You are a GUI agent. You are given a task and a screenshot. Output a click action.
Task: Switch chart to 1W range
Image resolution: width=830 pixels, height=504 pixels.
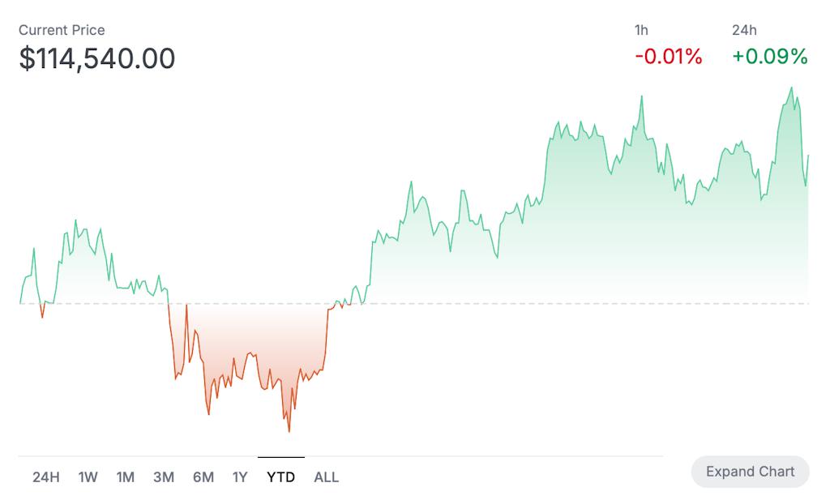(x=88, y=477)
